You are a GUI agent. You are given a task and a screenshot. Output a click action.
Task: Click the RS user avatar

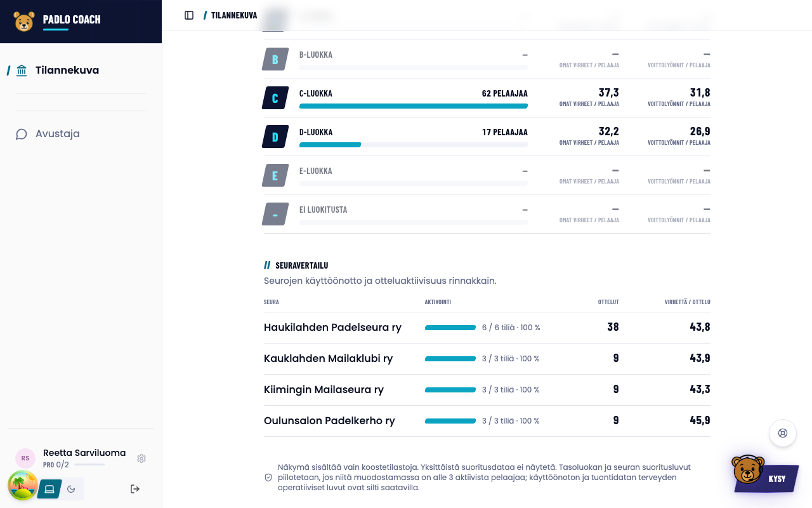point(25,458)
